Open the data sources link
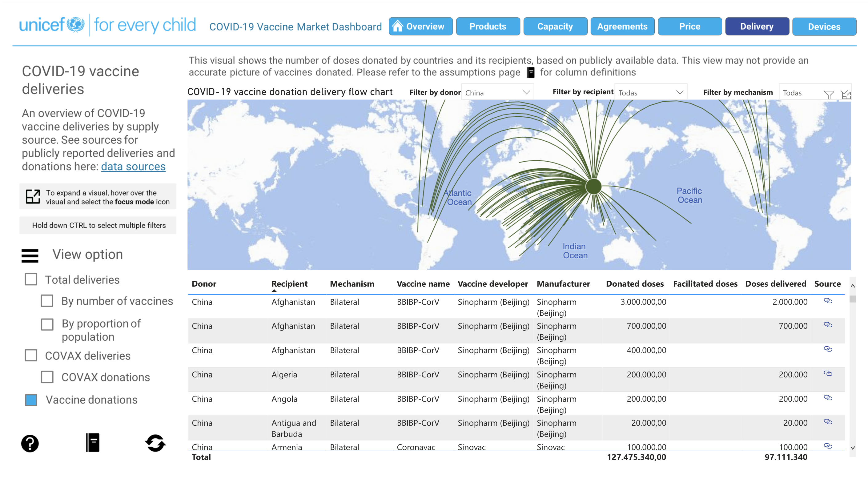The height and width of the screenshot is (479, 868). 133,167
